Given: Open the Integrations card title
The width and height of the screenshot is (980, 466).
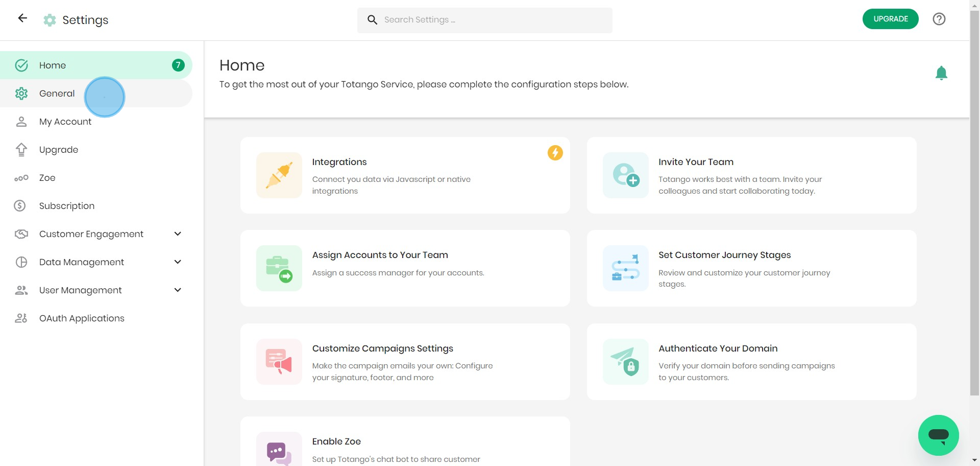Looking at the screenshot, I should pyautogui.click(x=339, y=162).
